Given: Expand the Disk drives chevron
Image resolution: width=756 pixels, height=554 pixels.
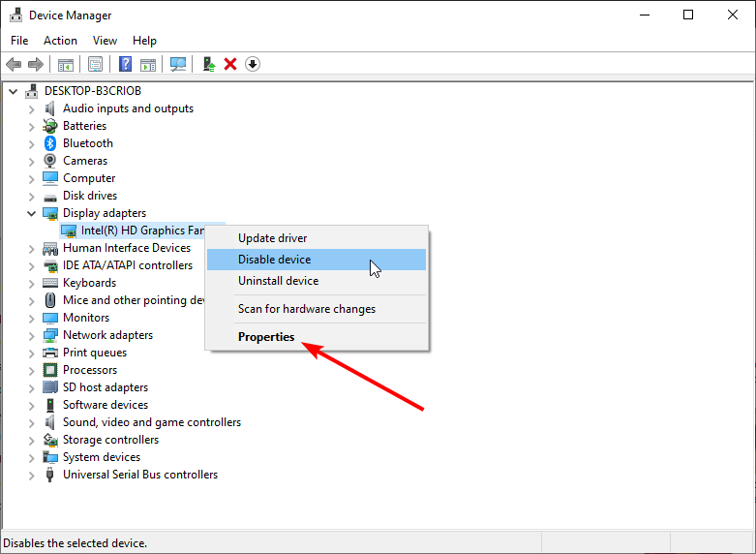Looking at the screenshot, I should tap(31, 197).
